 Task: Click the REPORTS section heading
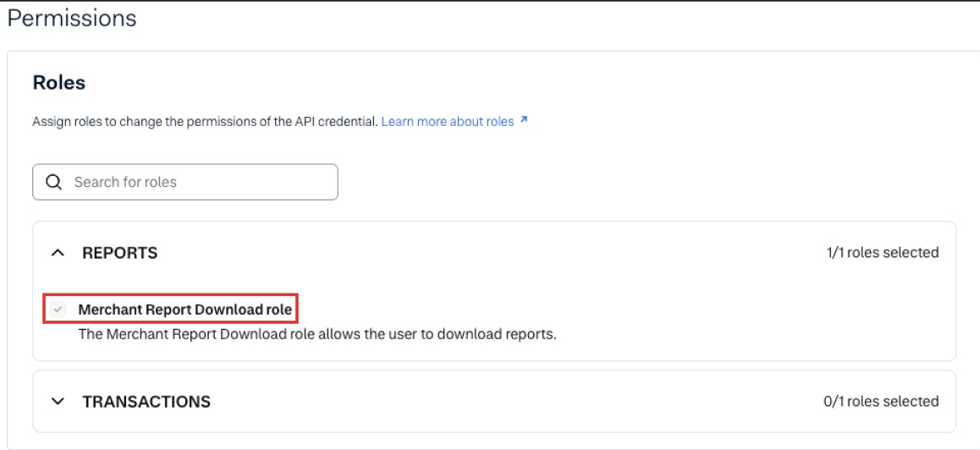pos(120,253)
